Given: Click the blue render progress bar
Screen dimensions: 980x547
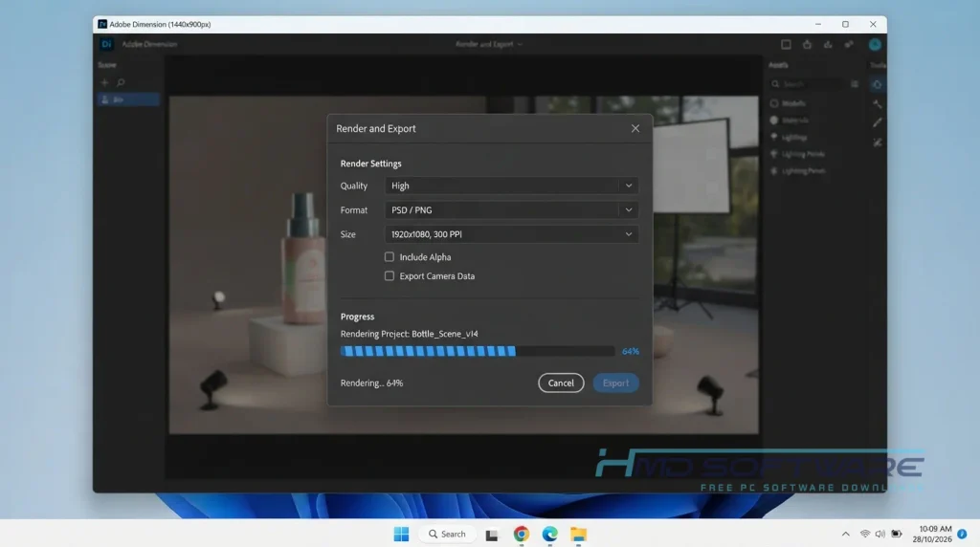Looking at the screenshot, I should click(478, 352).
